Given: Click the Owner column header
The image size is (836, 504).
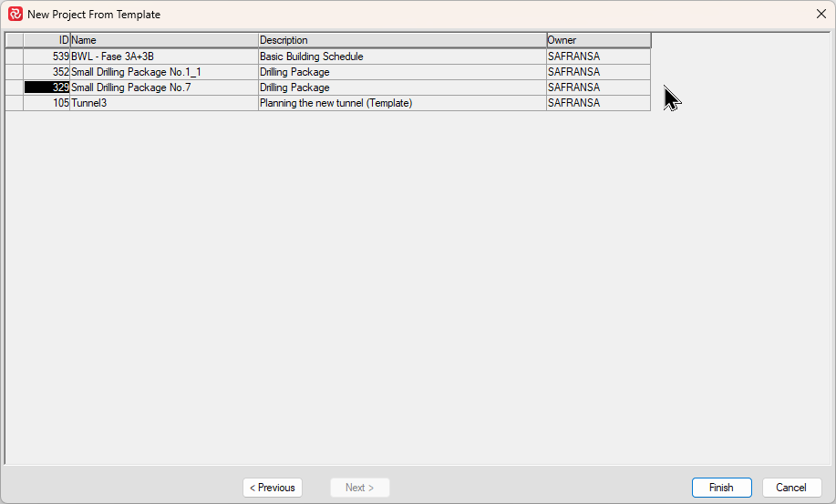Looking at the screenshot, I should [x=598, y=40].
